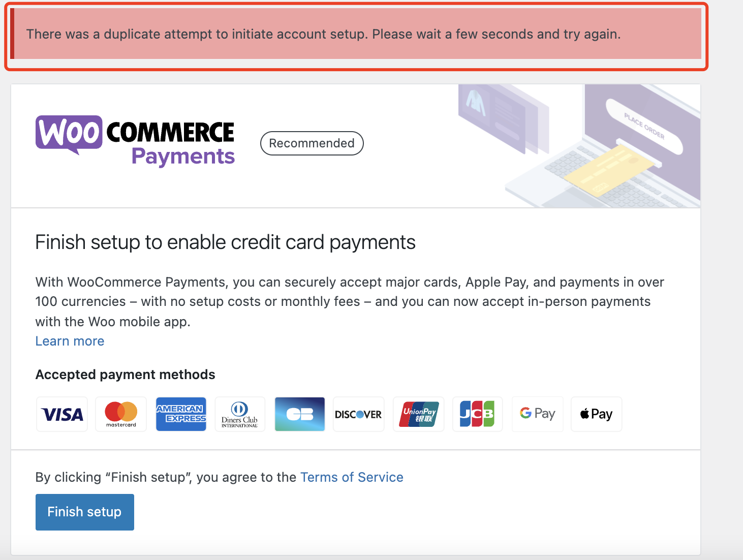This screenshot has width=743, height=560.
Task: Click the Finish setup button
Action: click(84, 512)
